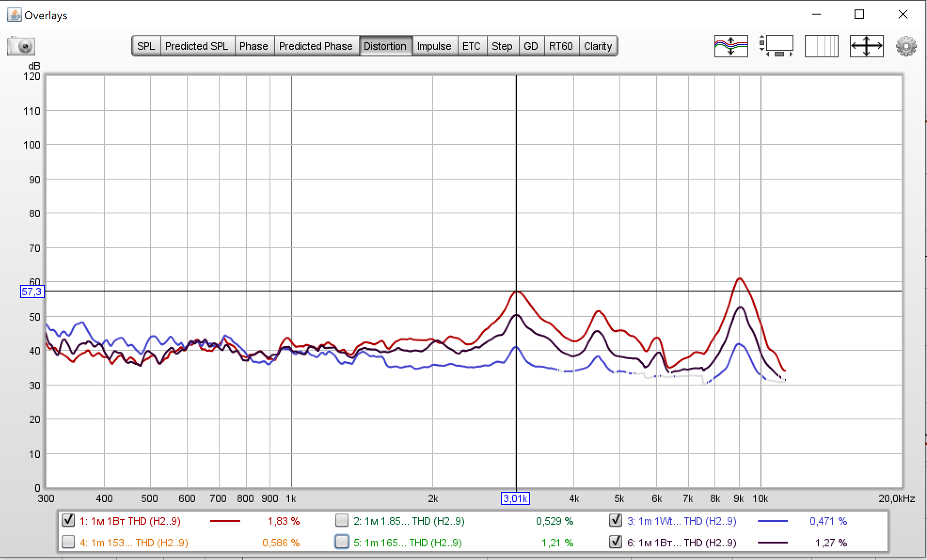Click the camera capture graph icon
Screen dimensions: 927x560
21,46
